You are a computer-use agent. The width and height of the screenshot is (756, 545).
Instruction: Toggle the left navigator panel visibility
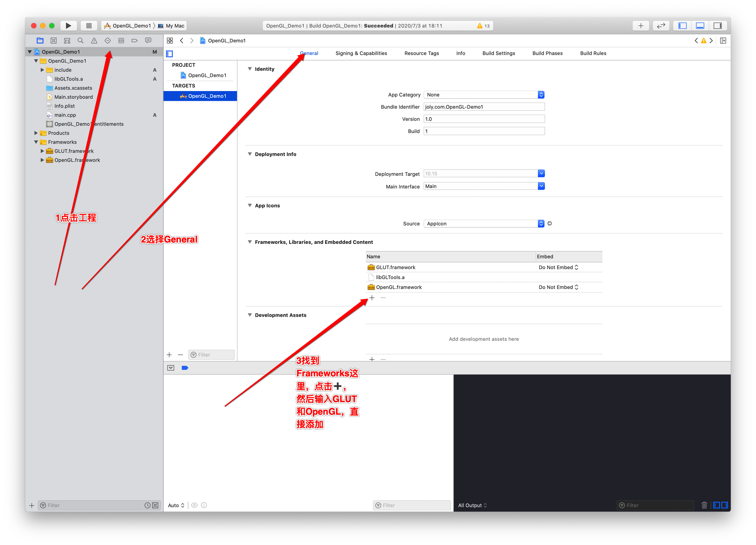click(x=682, y=26)
